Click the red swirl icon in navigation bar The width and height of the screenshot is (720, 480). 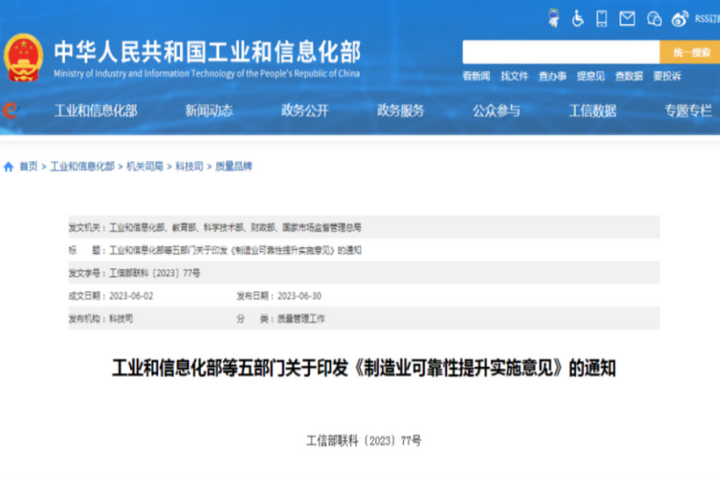pos(10,110)
